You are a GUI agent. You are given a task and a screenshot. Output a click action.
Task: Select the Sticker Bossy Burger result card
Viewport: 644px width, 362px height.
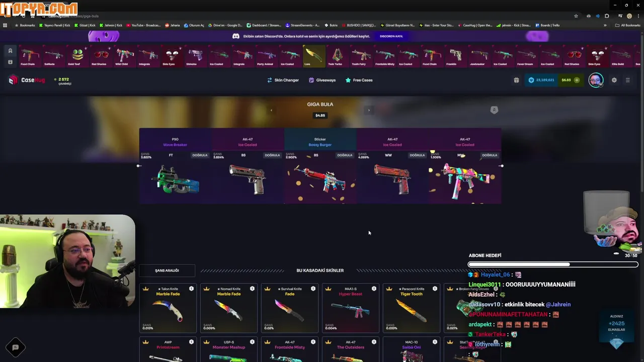(x=320, y=166)
